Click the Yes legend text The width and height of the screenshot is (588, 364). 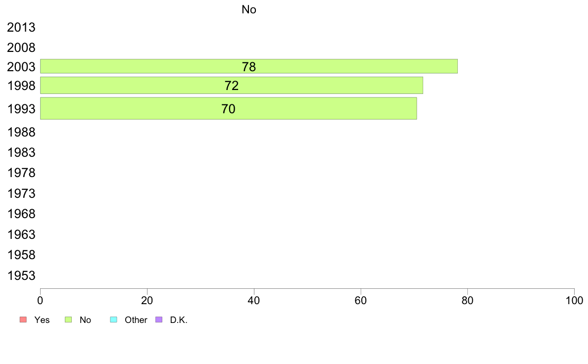point(42,320)
